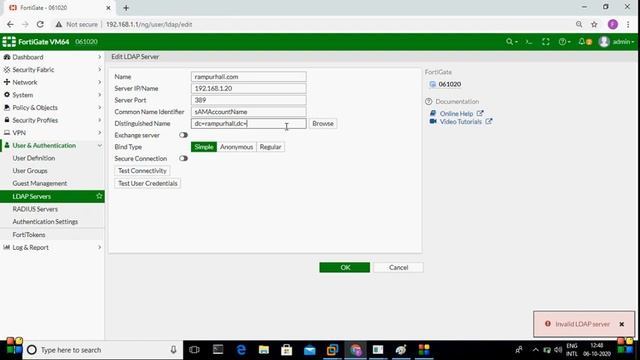Image resolution: width=640 pixels, height=360 pixels.
Task: Click the FortiGate logo icon
Action: (x=9, y=42)
